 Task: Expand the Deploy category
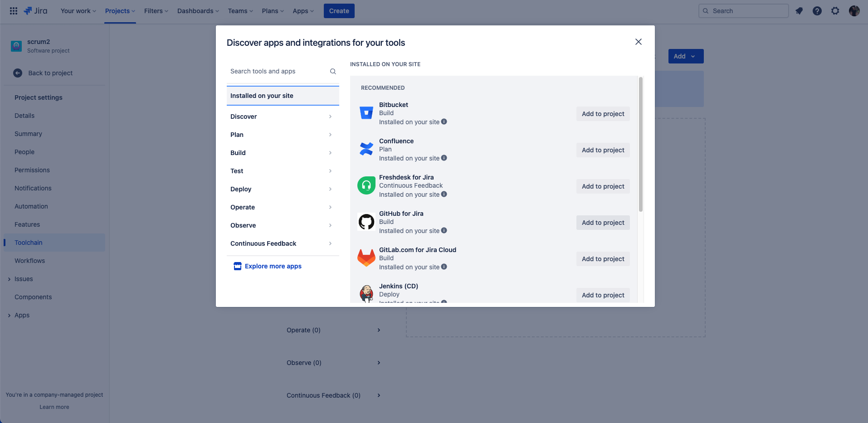point(283,189)
